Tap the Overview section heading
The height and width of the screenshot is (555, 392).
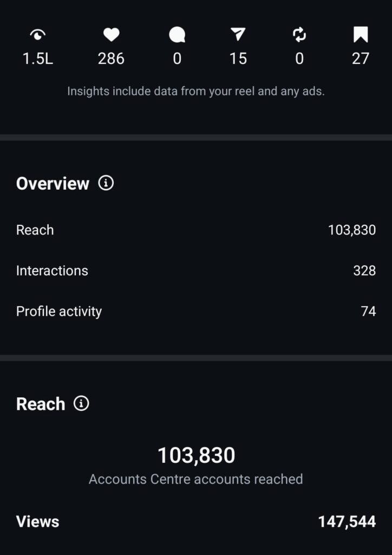(x=53, y=184)
